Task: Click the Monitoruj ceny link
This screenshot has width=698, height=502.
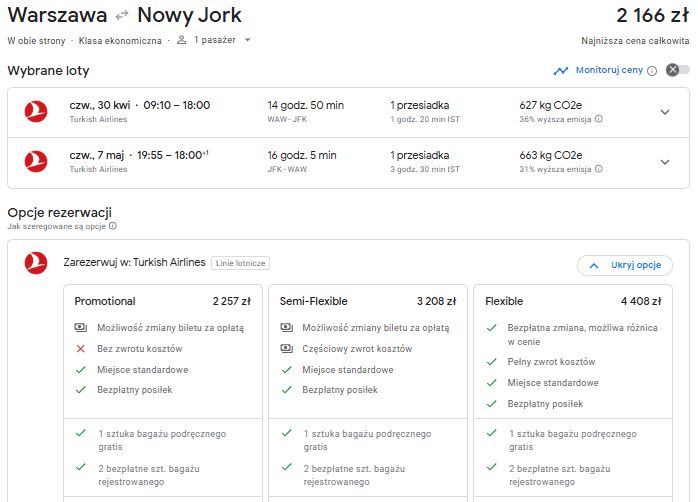Action: tap(609, 70)
